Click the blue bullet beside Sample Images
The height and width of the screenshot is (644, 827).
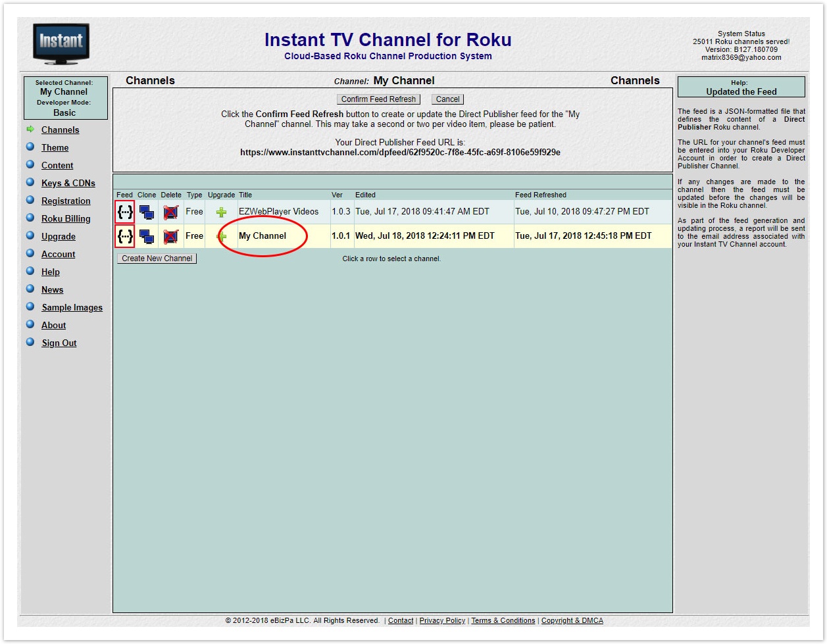30,307
